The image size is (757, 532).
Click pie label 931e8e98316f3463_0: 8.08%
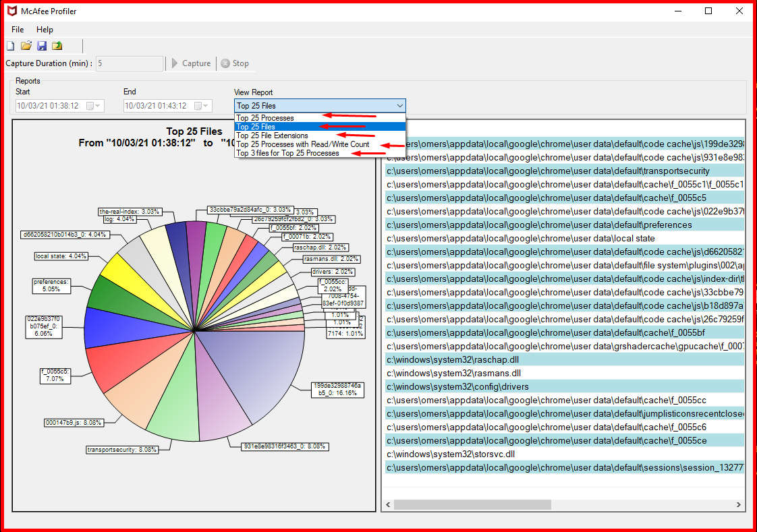(x=285, y=446)
